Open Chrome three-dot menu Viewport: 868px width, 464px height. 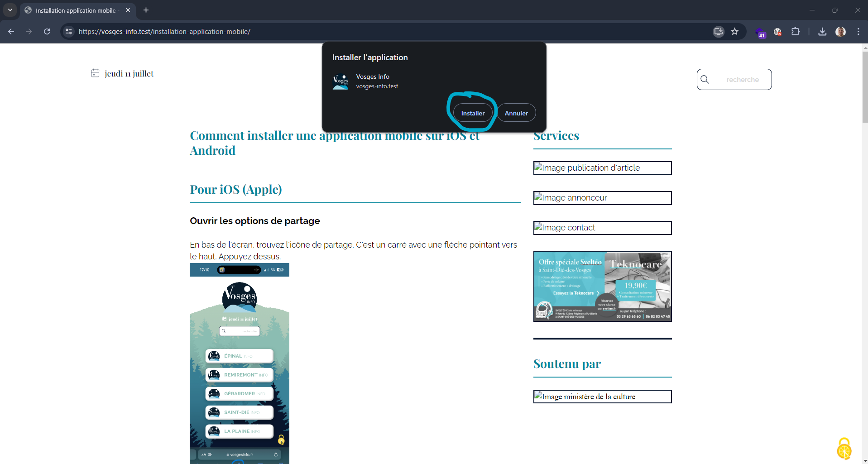(858, 32)
